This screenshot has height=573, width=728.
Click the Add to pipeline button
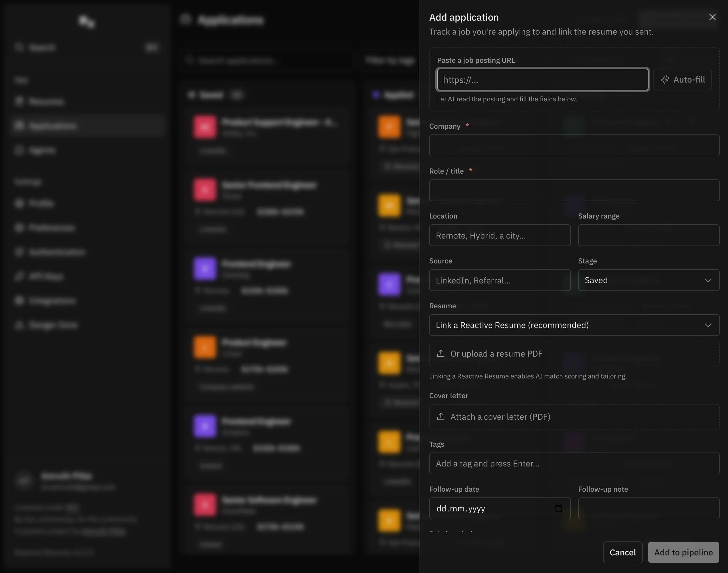coord(683,552)
